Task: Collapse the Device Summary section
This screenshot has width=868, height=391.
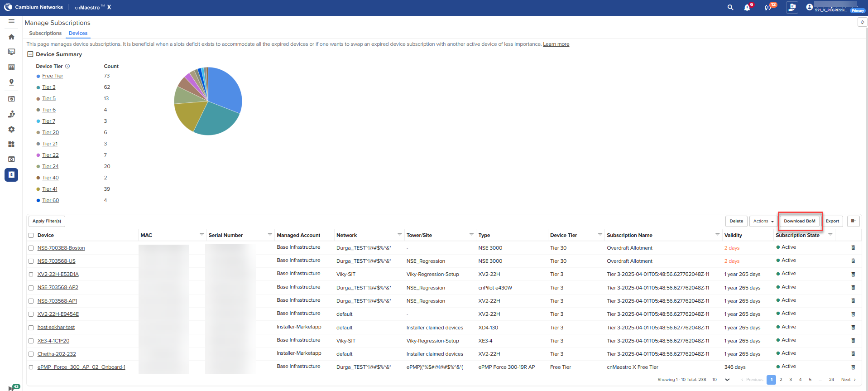Action: pos(30,54)
